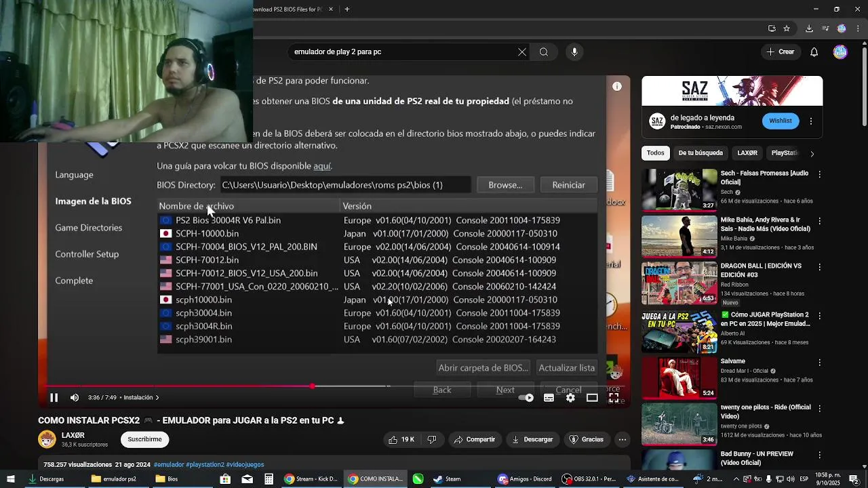Screen dimensions: 868x488
Task: Expand the Instalación chapter label
Action: pyautogui.click(x=141, y=398)
